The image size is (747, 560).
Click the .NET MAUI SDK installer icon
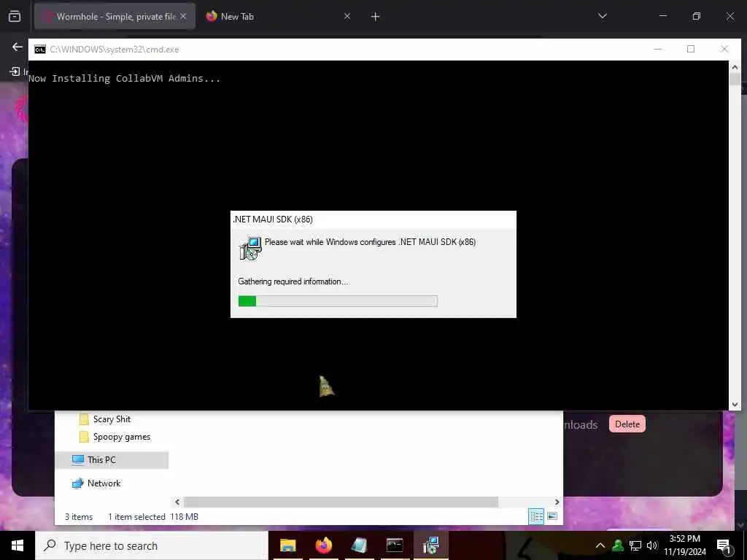250,248
